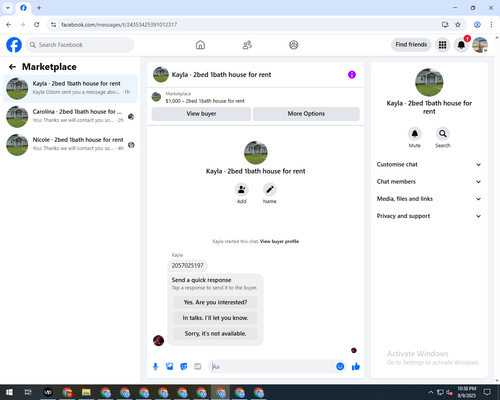Click Kayla's avatar beside the quick responses
This screenshot has height=400, width=500.
tap(158, 341)
